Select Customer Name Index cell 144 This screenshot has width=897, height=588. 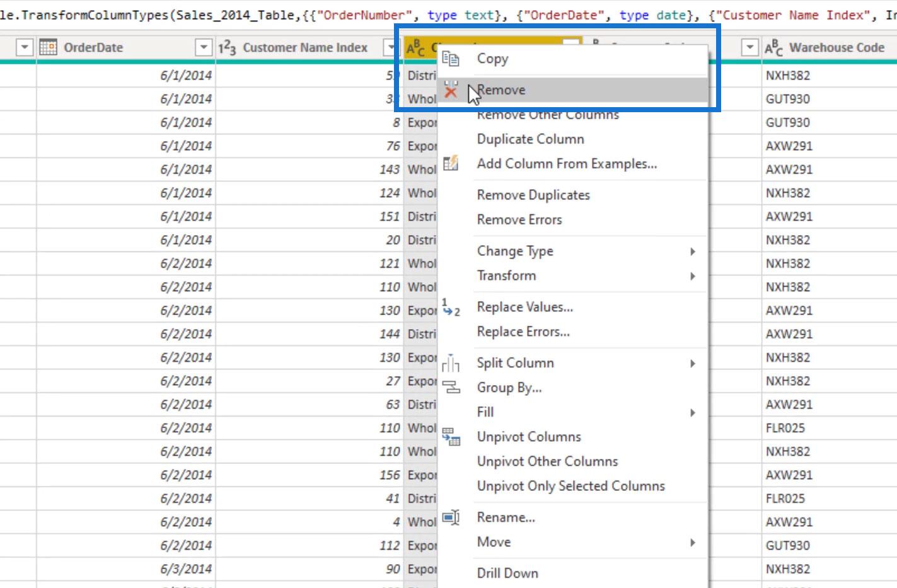(309, 333)
